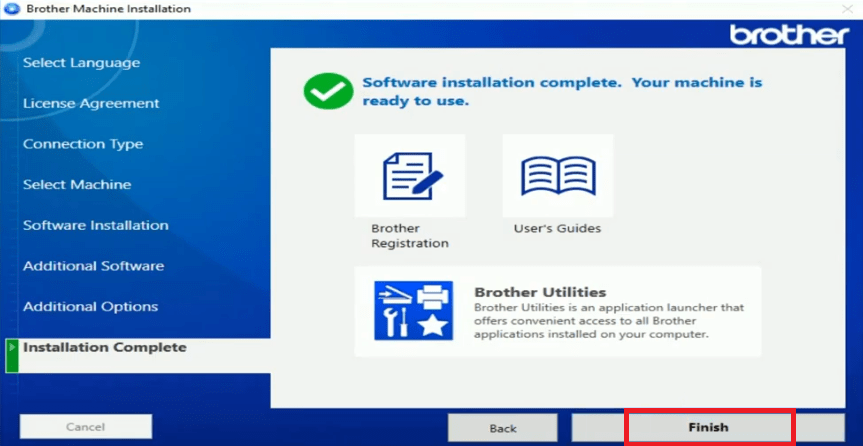
Task: Click the Finish button
Action: tap(708, 427)
